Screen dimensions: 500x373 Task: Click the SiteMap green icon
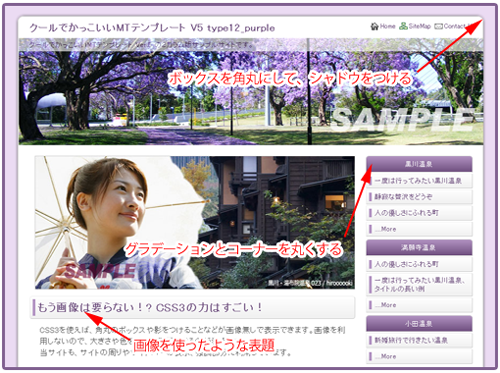[x=403, y=26]
